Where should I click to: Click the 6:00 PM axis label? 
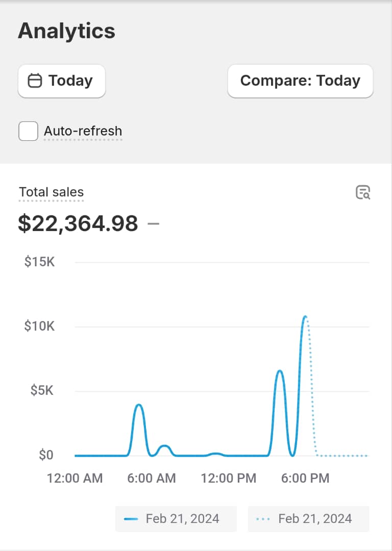click(x=305, y=478)
